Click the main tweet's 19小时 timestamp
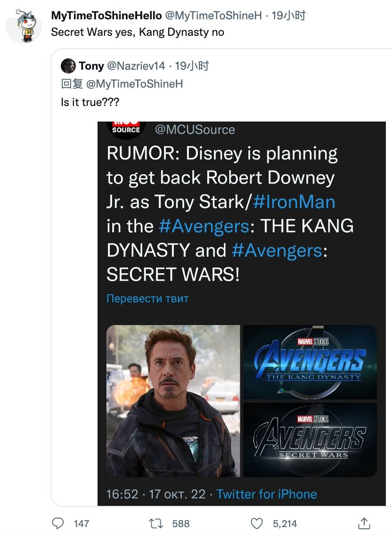The width and height of the screenshot is (392, 537). coord(289,16)
